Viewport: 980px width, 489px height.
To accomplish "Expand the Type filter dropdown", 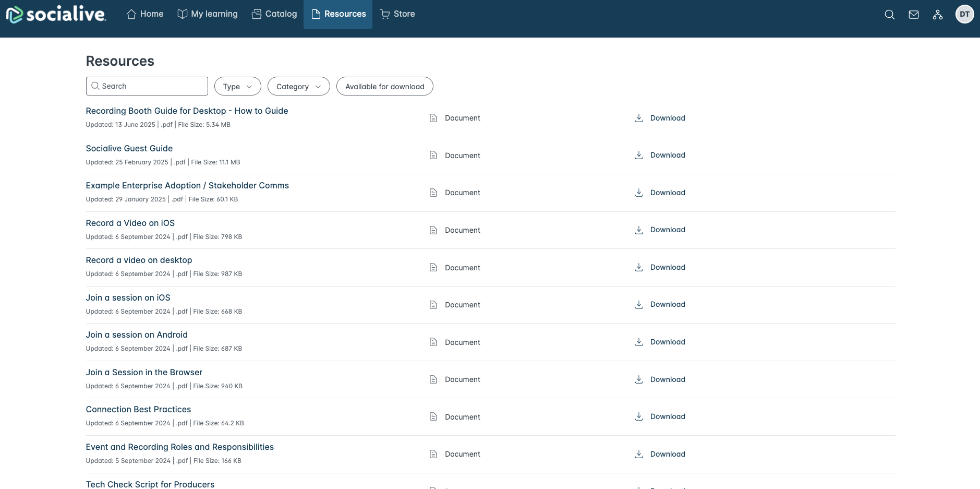I will 237,87.
